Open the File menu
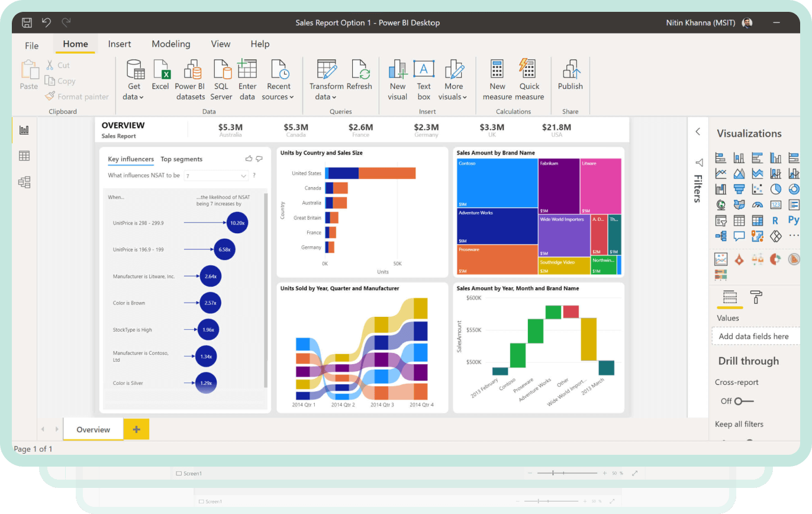The width and height of the screenshot is (812, 514). [32, 46]
